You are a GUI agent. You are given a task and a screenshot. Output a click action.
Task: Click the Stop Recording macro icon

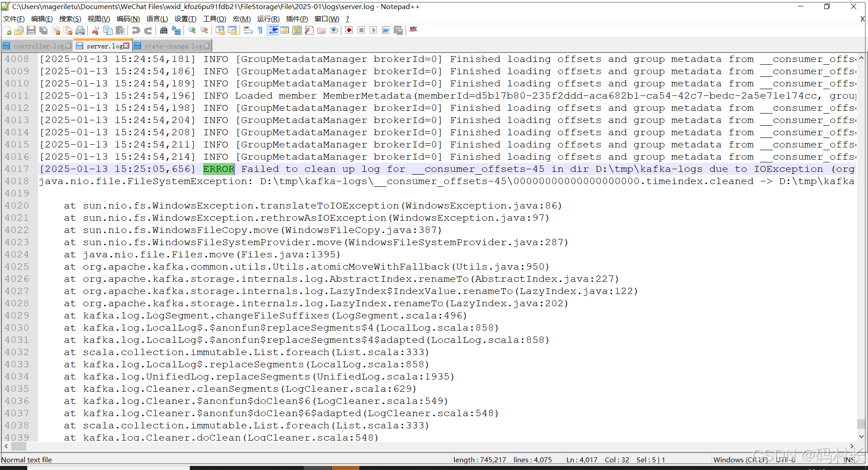click(361, 30)
